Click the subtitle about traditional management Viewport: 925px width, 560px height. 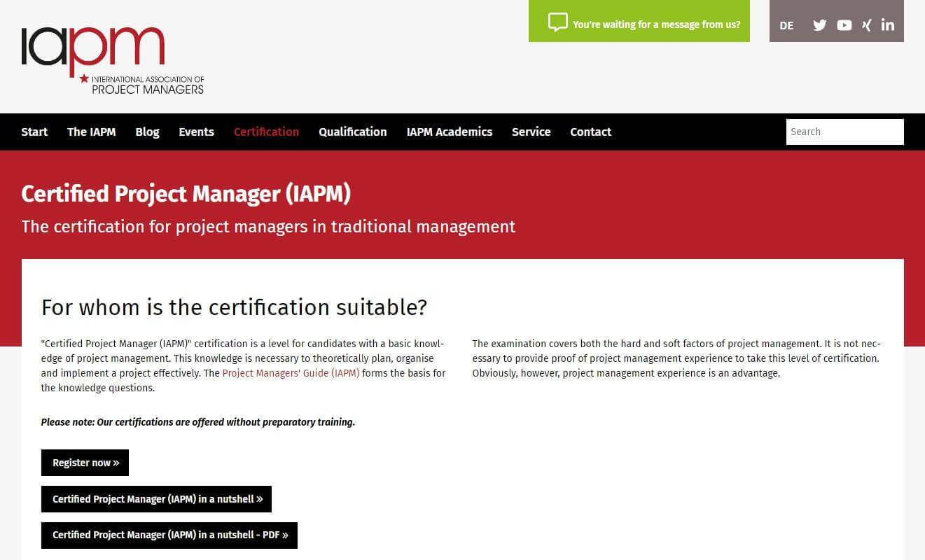click(x=268, y=227)
